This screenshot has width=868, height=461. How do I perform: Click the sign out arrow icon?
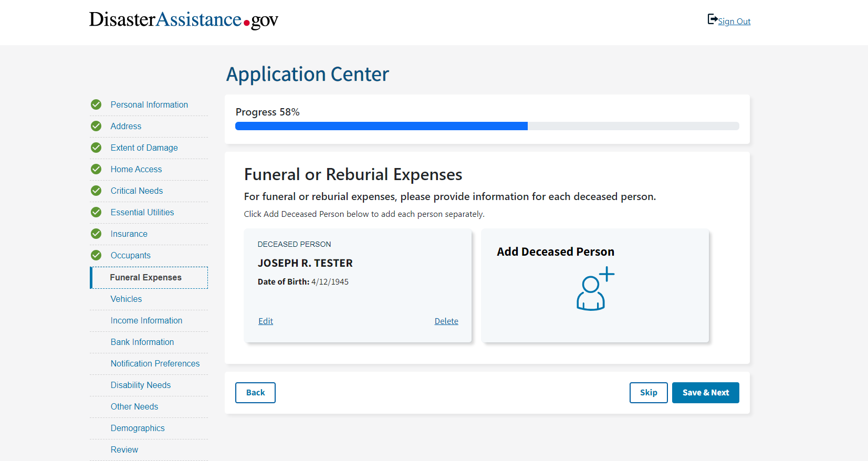point(713,19)
